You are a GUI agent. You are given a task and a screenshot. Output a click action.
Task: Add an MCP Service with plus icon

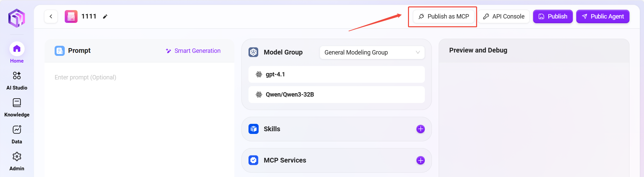tap(420, 161)
